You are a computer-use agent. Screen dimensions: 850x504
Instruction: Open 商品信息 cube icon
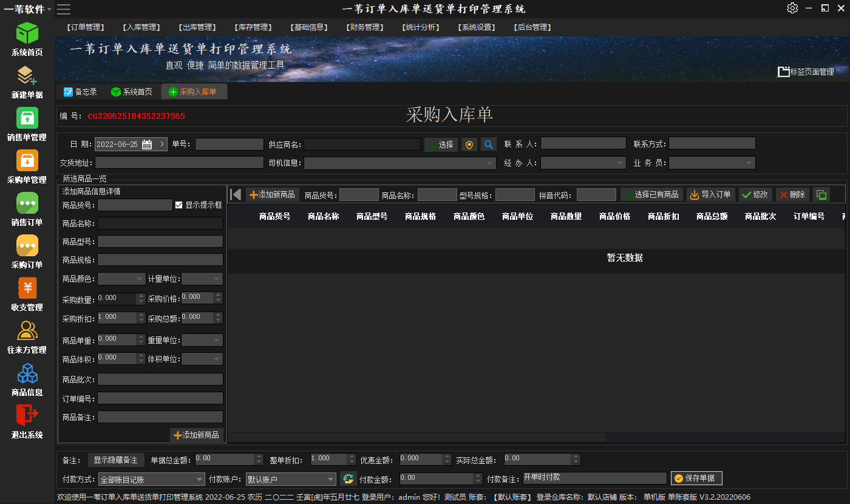click(x=27, y=373)
